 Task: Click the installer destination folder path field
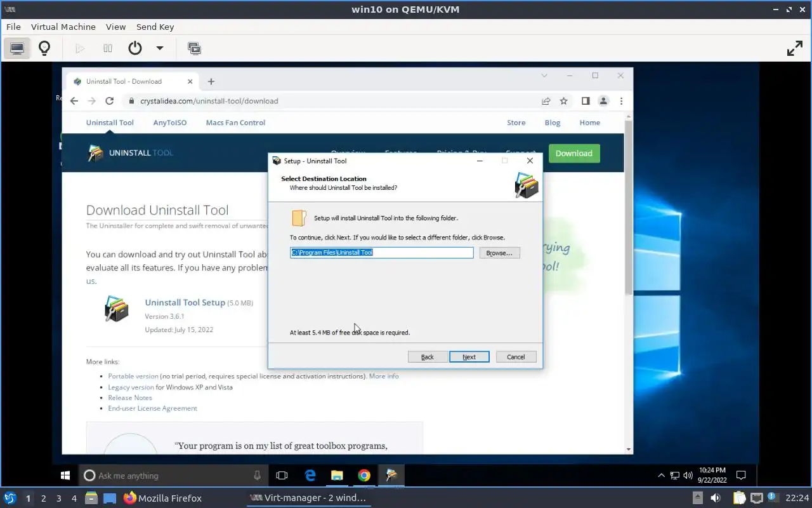(382, 253)
